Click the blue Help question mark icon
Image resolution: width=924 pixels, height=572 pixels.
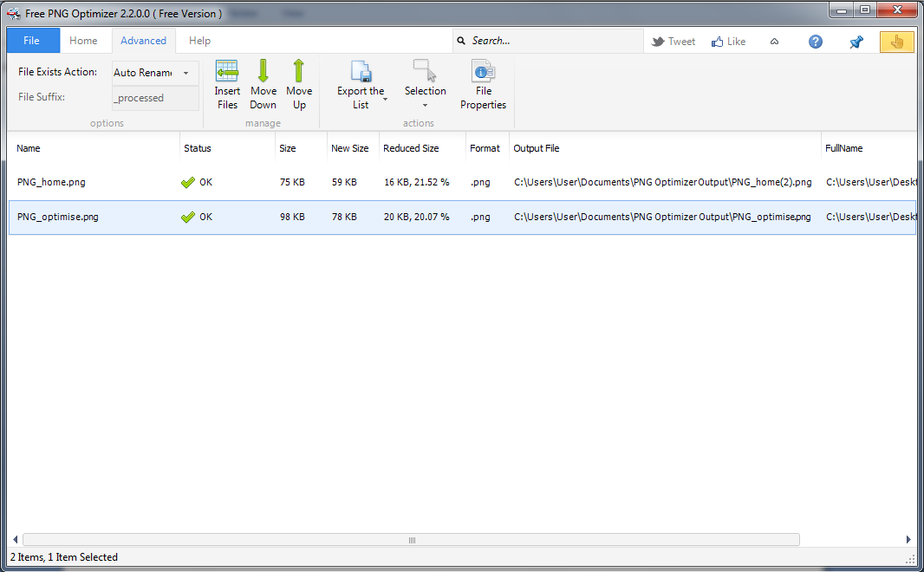[x=815, y=42]
